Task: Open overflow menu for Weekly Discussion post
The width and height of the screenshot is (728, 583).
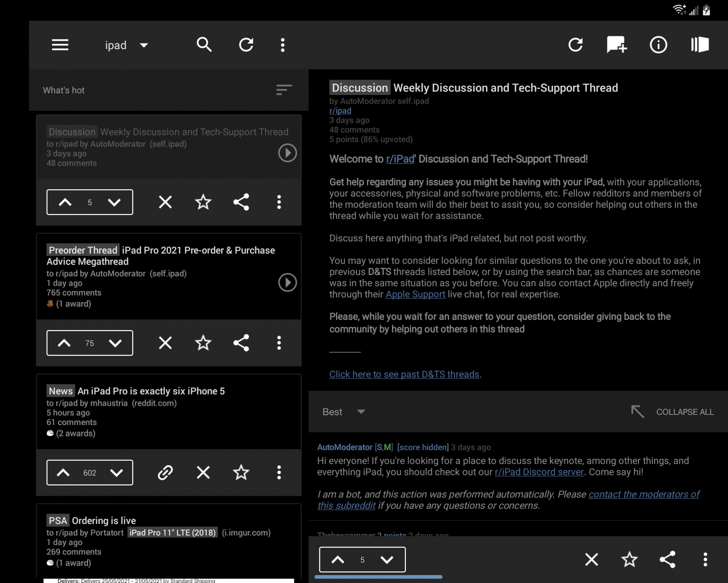Action: coord(279,202)
